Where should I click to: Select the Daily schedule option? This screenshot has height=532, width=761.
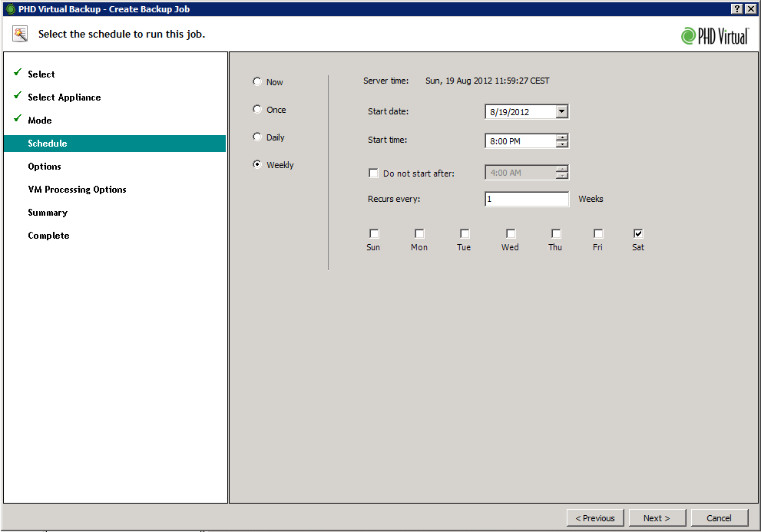[257, 137]
